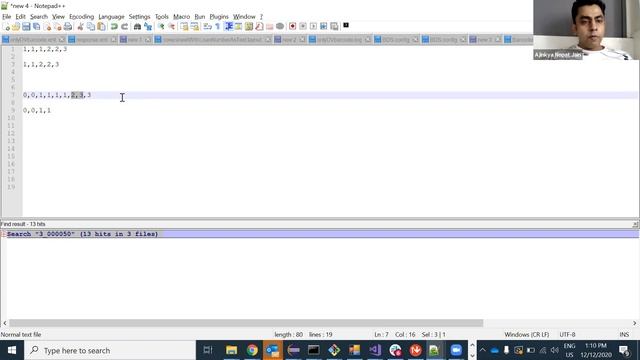This screenshot has height=360, width=640.
Task: Save current recorded macro icon
Action: click(x=334, y=27)
